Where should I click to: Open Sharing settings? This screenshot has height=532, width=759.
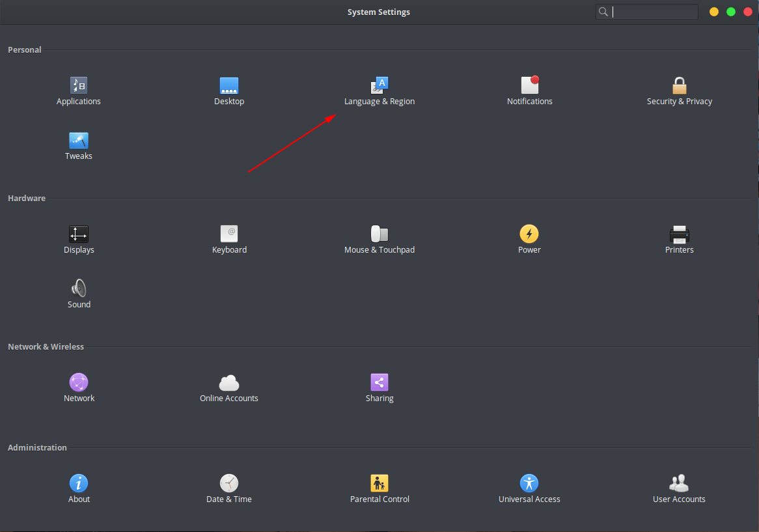[379, 383]
